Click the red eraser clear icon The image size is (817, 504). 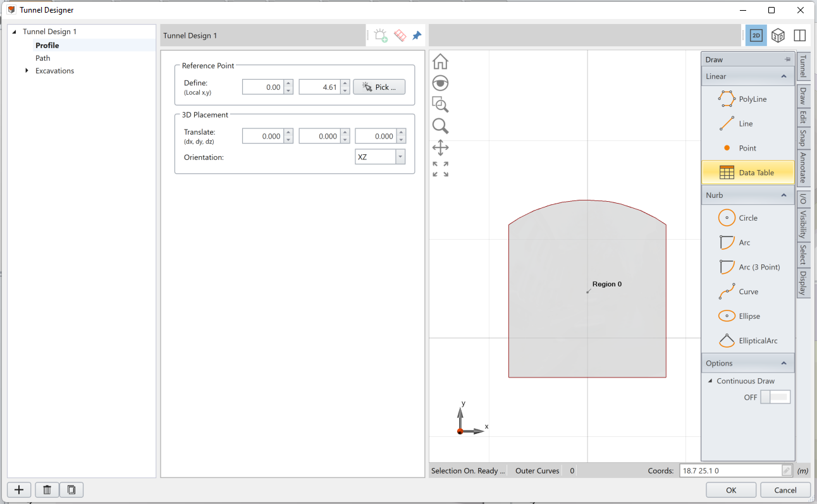tap(400, 35)
